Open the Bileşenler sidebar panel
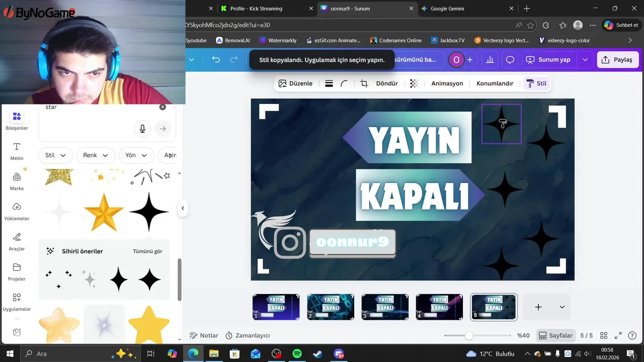The height and width of the screenshot is (362, 644). pyautogui.click(x=17, y=121)
